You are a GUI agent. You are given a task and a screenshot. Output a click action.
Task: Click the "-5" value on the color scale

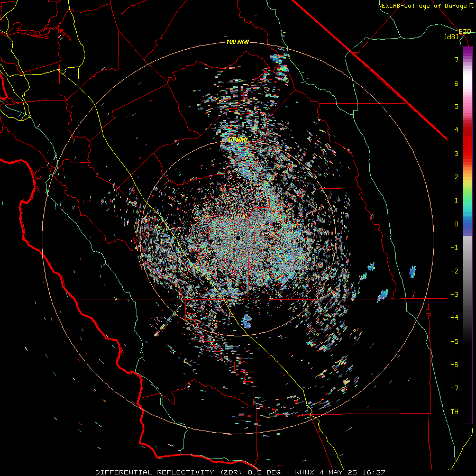pyautogui.click(x=454, y=342)
